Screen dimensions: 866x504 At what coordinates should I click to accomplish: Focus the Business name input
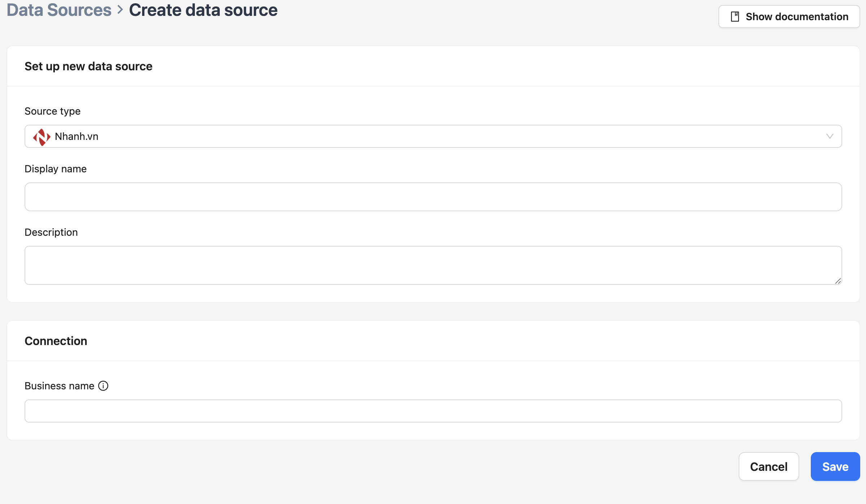pyautogui.click(x=433, y=411)
